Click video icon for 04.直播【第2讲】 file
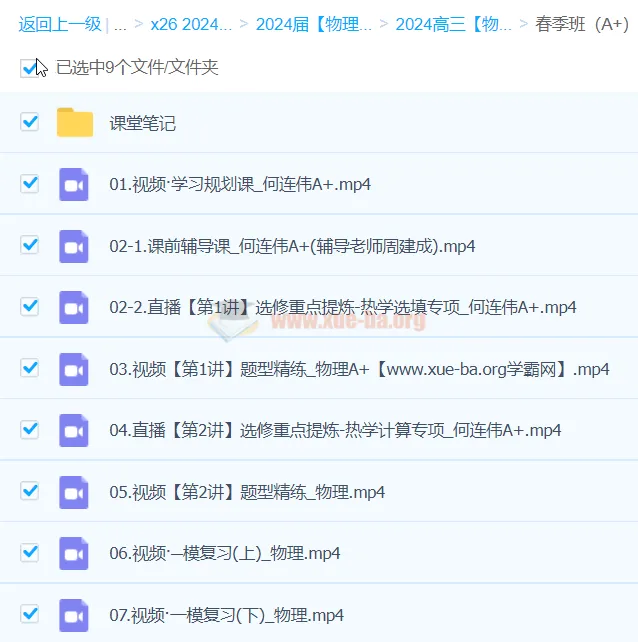The height and width of the screenshot is (642, 638). (75, 430)
